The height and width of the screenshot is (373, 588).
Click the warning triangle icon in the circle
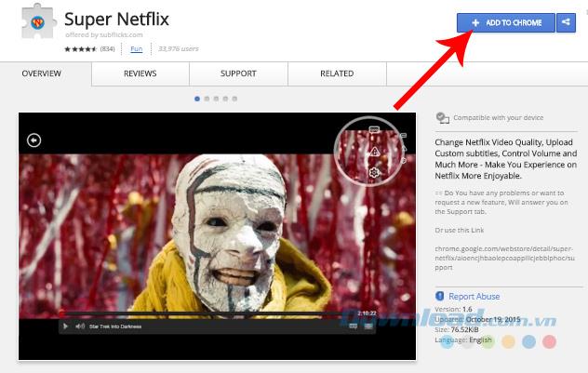pyautogui.click(x=374, y=151)
